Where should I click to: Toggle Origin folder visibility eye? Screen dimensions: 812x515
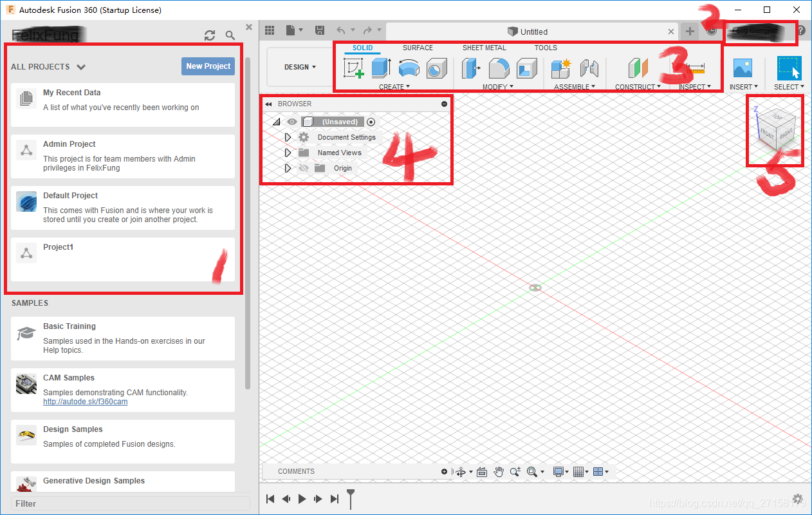click(x=304, y=168)
